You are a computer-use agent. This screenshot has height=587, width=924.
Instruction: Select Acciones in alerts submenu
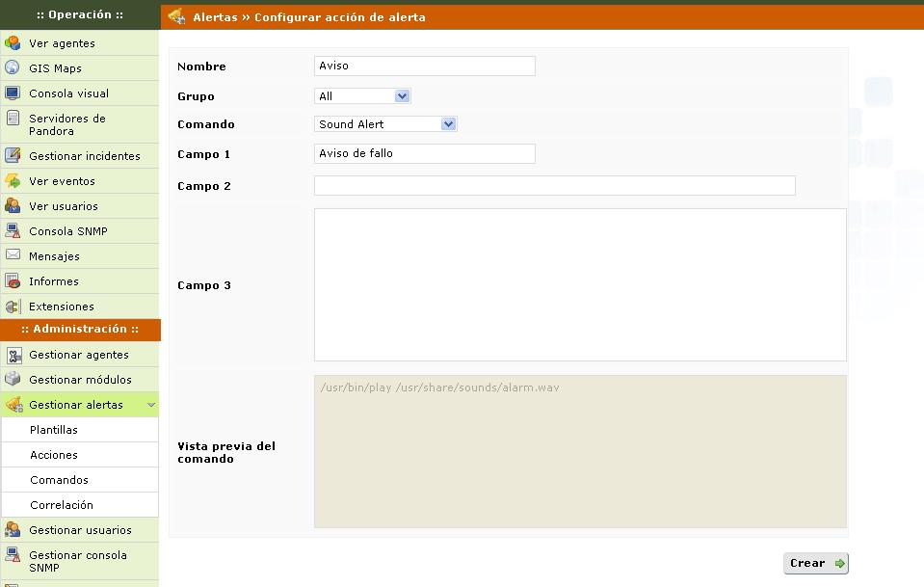tap(54, 455)
